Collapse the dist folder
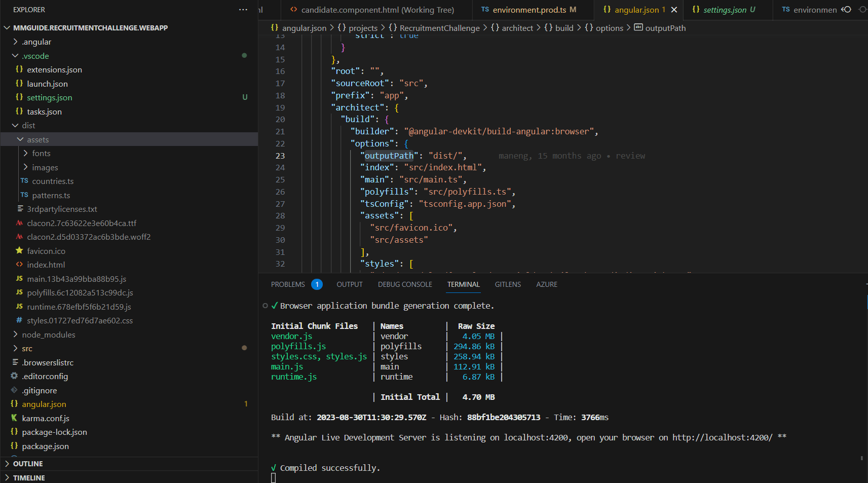Viewport: 868px width, 483px height. click(15, 125)
